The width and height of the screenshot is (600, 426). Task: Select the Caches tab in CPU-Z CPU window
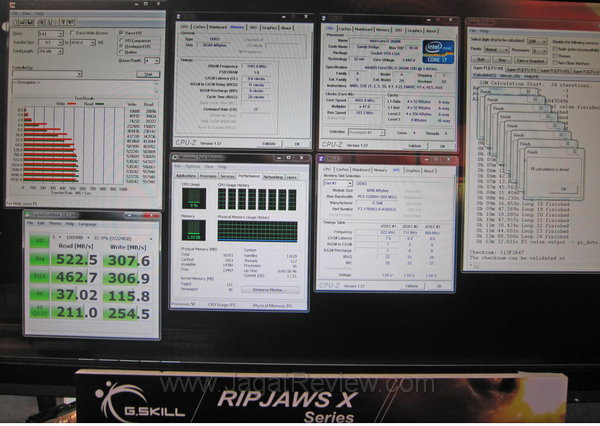point(344,29)
